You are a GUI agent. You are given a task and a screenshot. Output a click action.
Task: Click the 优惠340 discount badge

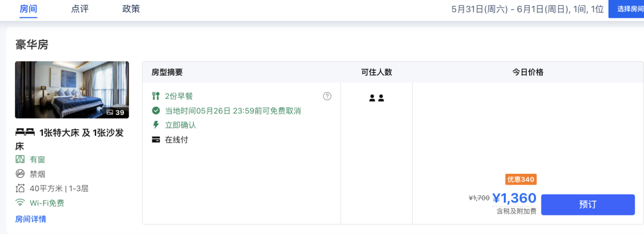[521, 179]
